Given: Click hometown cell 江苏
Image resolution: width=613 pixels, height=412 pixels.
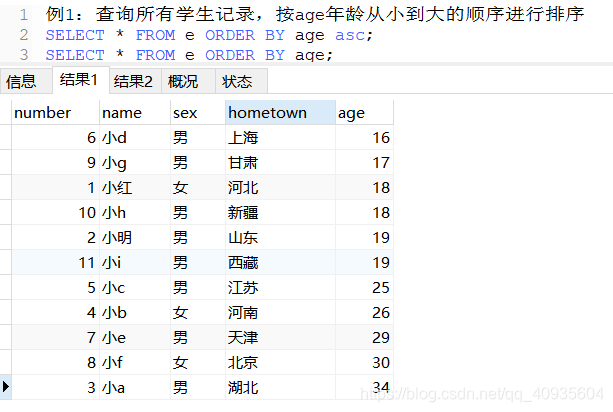Looking at the screenshot, I should pos(280,288).
